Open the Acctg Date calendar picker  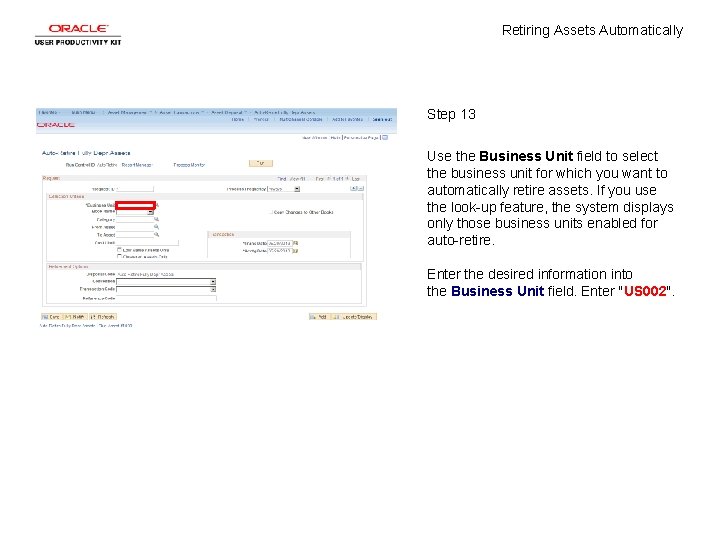click(x=296, y=251)
